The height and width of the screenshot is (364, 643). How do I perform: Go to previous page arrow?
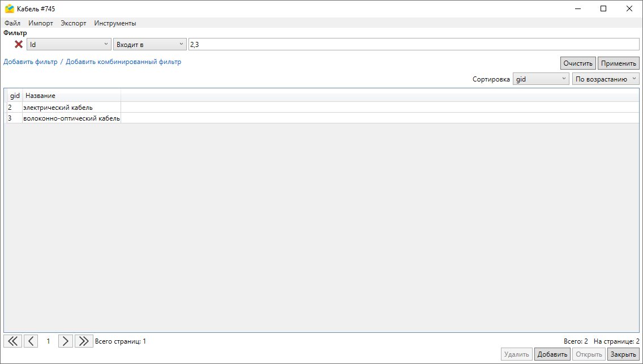pos(31,341)
